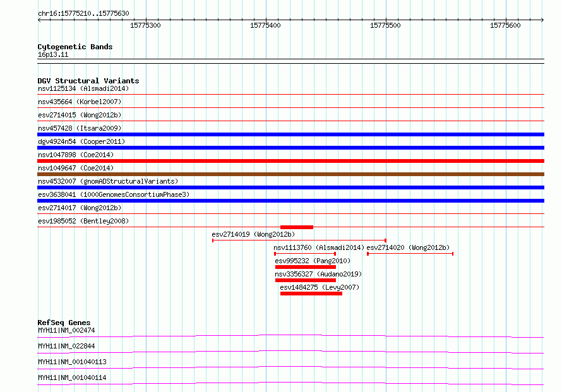The image size is (562, 392).
Task: Click the red bar beneath esv1484275 (Levy2007)
Action: pos(311,294)
